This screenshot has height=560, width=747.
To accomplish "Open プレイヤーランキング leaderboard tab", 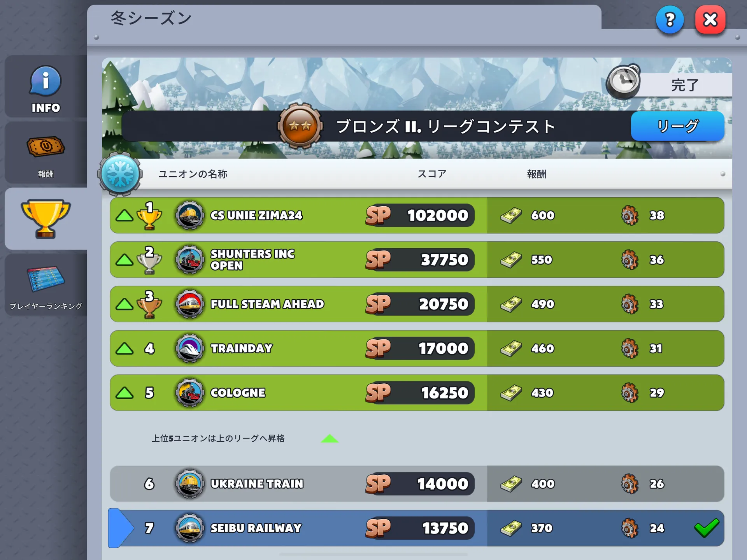I will tap(46, 285).
